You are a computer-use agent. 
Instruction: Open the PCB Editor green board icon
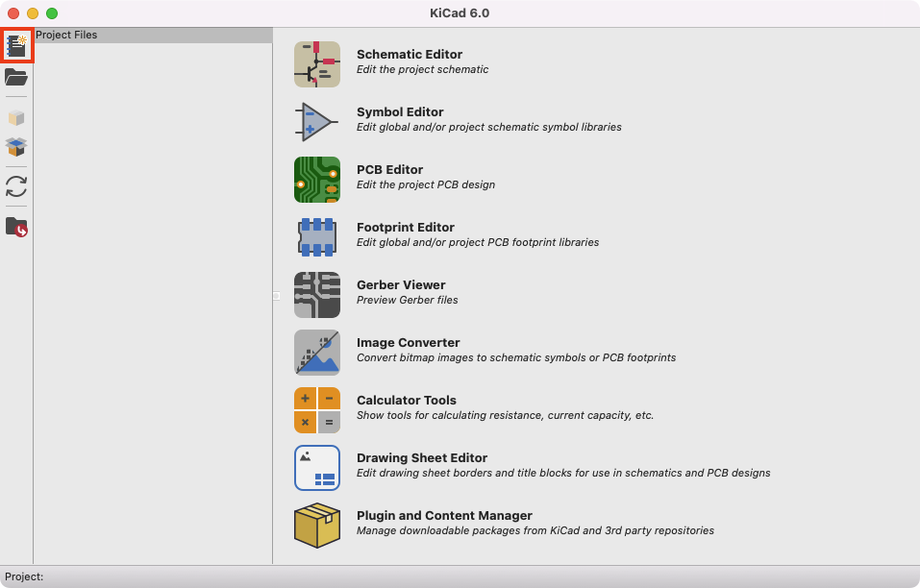[317, 180]
